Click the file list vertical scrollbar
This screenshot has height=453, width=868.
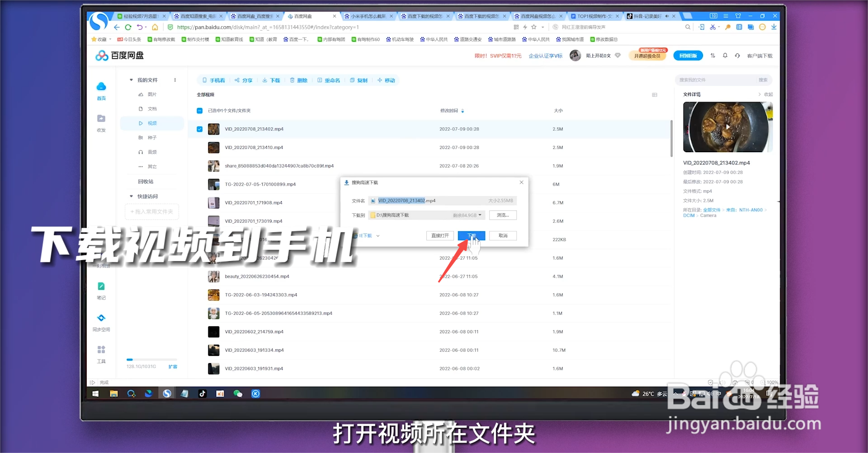pos(671,138)
